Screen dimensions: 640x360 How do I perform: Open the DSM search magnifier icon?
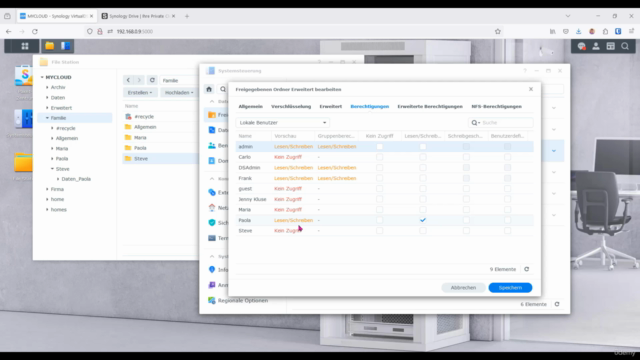coord(625,46)
